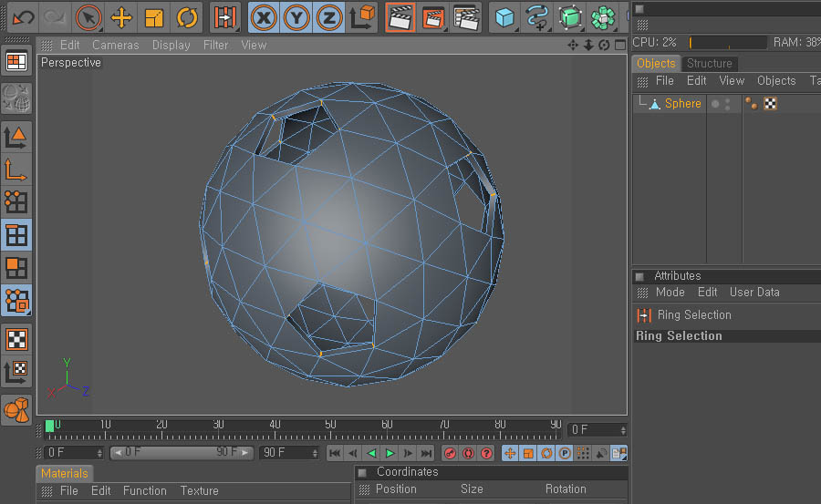
Task: Open the viewport Edit menu
Action: (69, 45)
